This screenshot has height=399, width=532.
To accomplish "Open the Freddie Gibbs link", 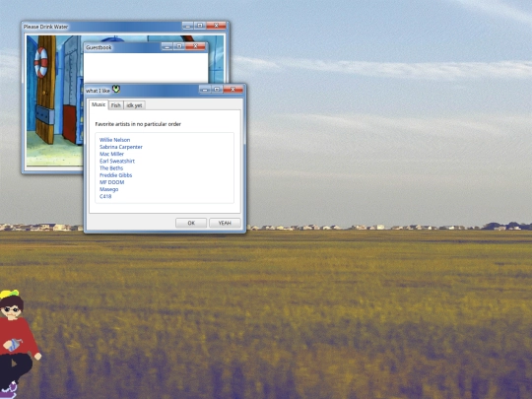I will (115, 175).
